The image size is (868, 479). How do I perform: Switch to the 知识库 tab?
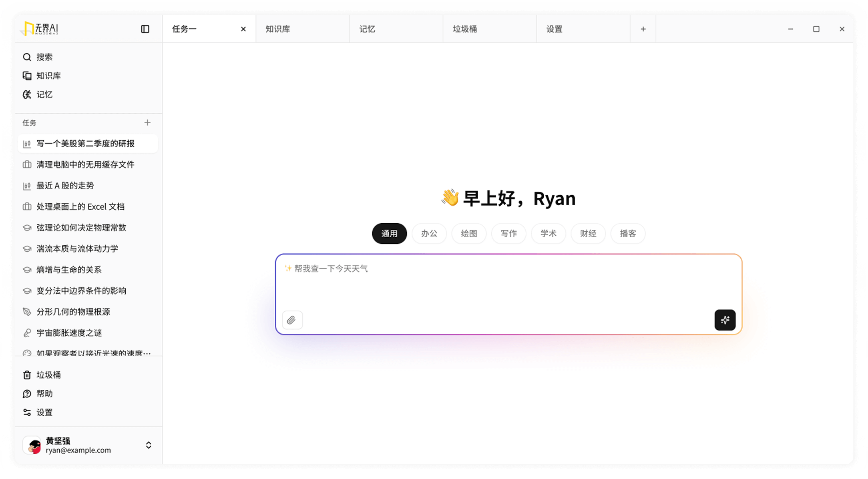pyautogui.click(x=302, y=29)
